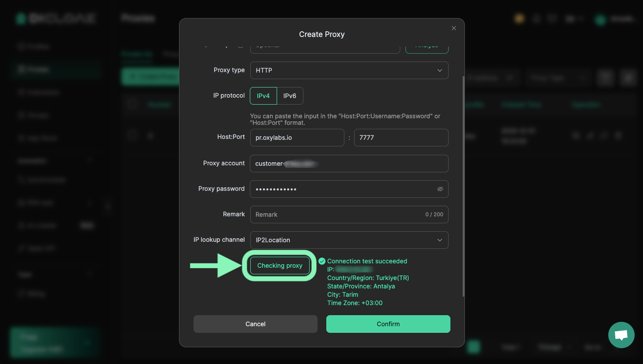Open the live chat support widget

(x=621, y=335)
